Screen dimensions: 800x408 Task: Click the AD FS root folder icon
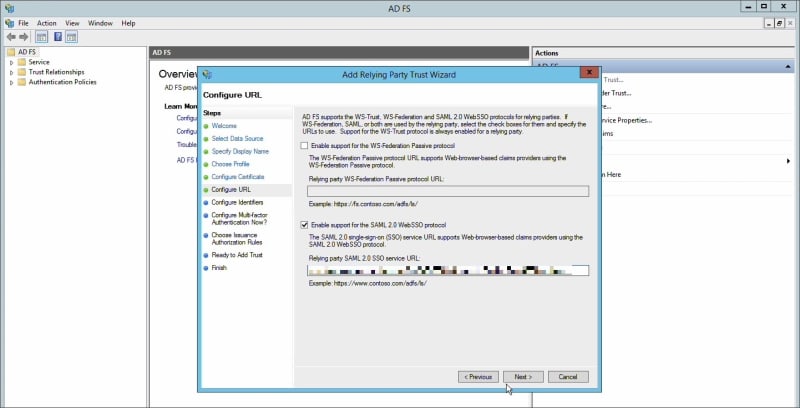(11, 52)
